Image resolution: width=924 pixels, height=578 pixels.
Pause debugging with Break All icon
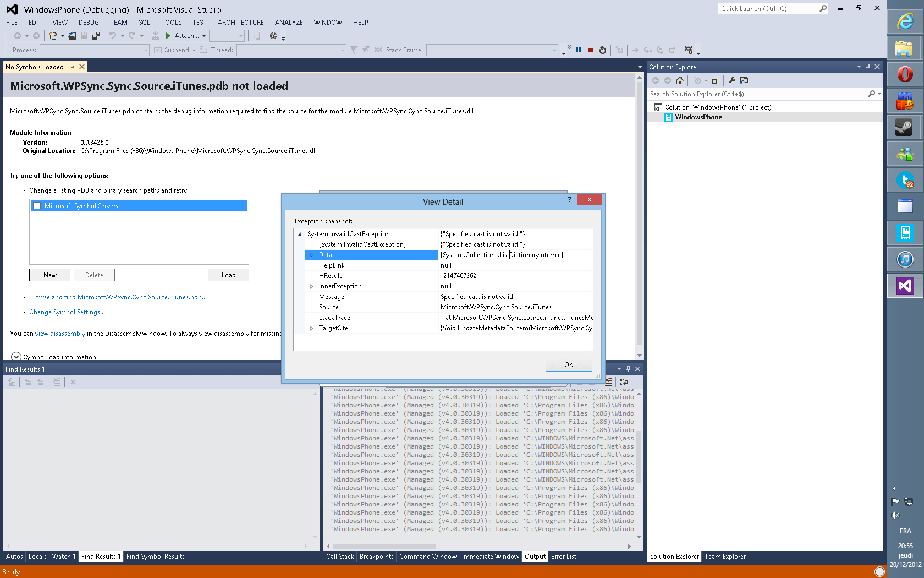click(579, 50)
